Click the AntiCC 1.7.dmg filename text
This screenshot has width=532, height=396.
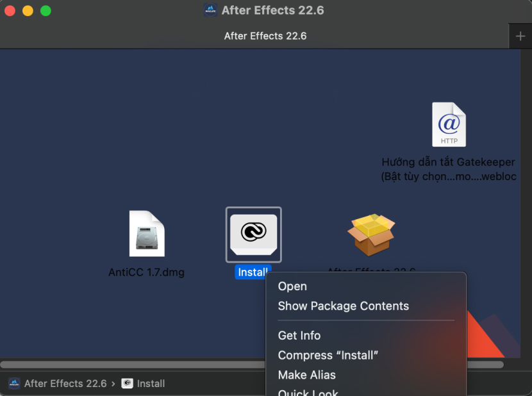(147, 272)
